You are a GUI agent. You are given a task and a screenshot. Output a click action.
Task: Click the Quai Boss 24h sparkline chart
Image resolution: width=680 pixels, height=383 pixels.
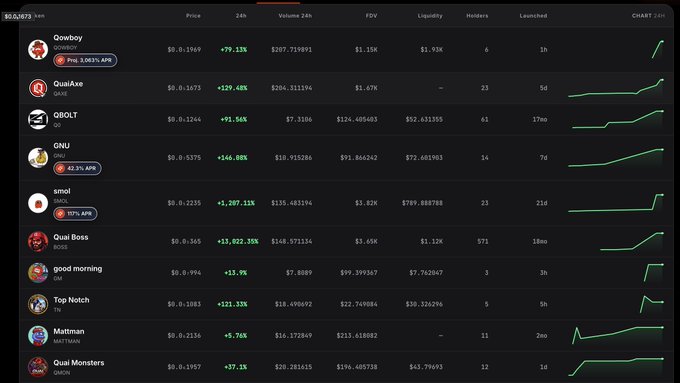point(632,241)
